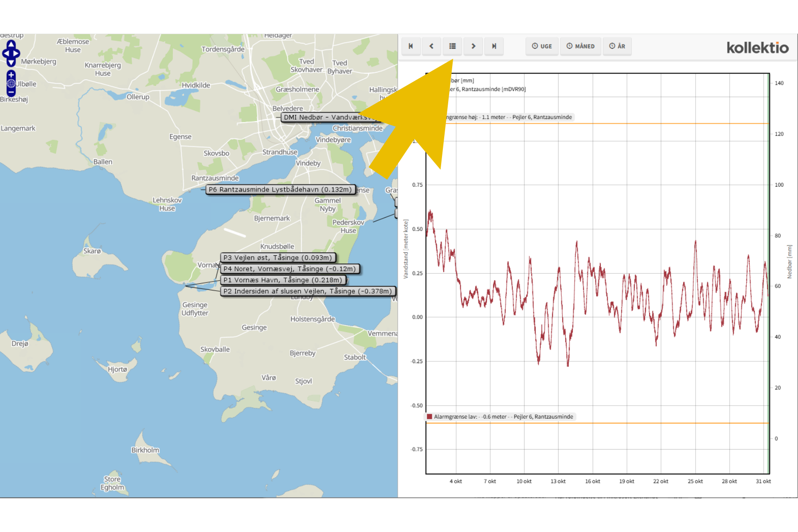Open the list view button
Image resolution: width=798 pixels, height=532 pixels.
[x=452, y=46]
